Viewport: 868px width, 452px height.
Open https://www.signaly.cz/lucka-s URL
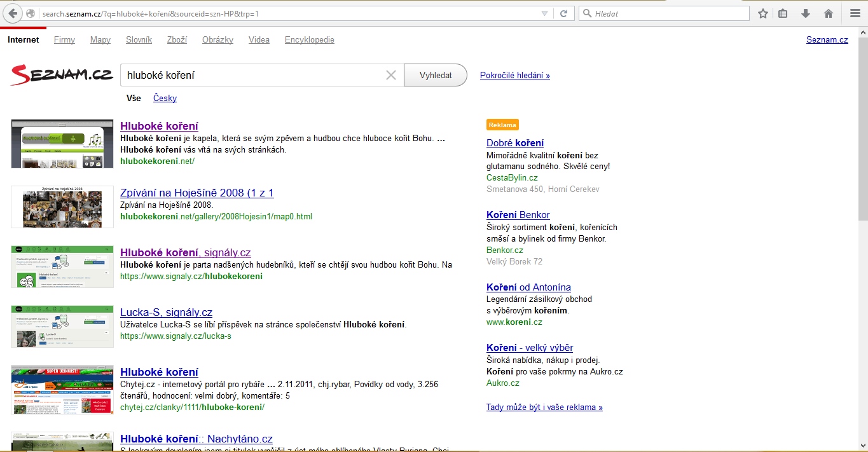coord(176,336)
